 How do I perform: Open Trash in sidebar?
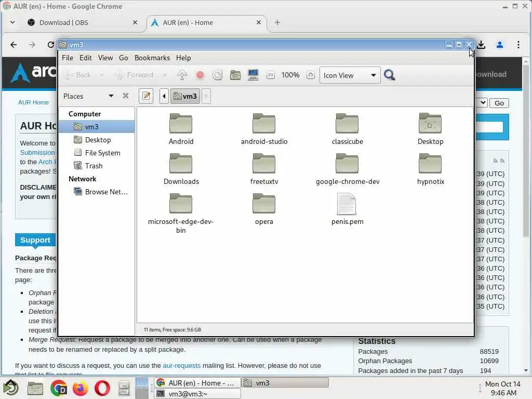(x=97, y=166)
